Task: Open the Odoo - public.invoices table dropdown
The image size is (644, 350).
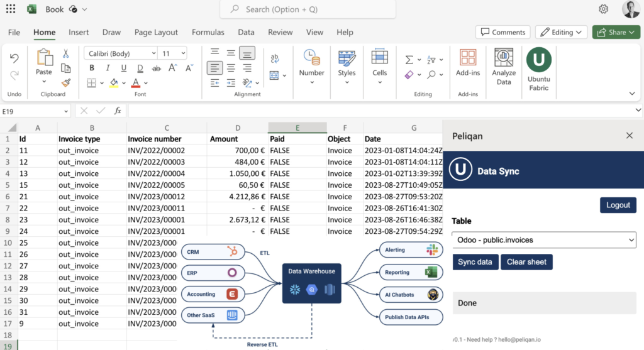Action: tap(544, 240)
